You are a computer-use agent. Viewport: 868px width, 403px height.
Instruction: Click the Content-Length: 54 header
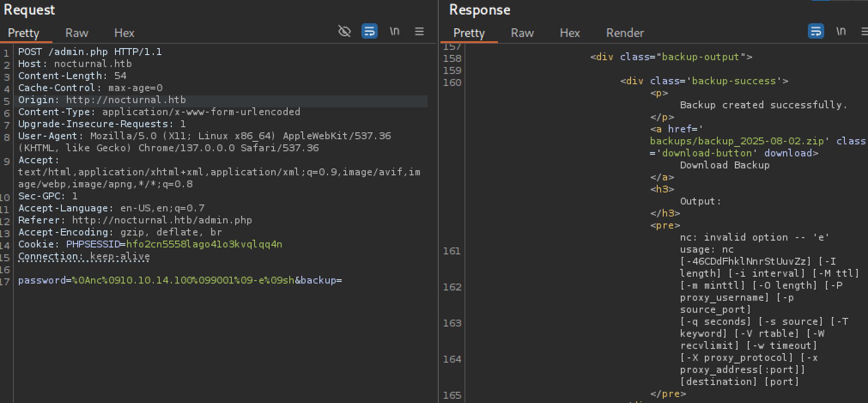[x=72, y=76]
